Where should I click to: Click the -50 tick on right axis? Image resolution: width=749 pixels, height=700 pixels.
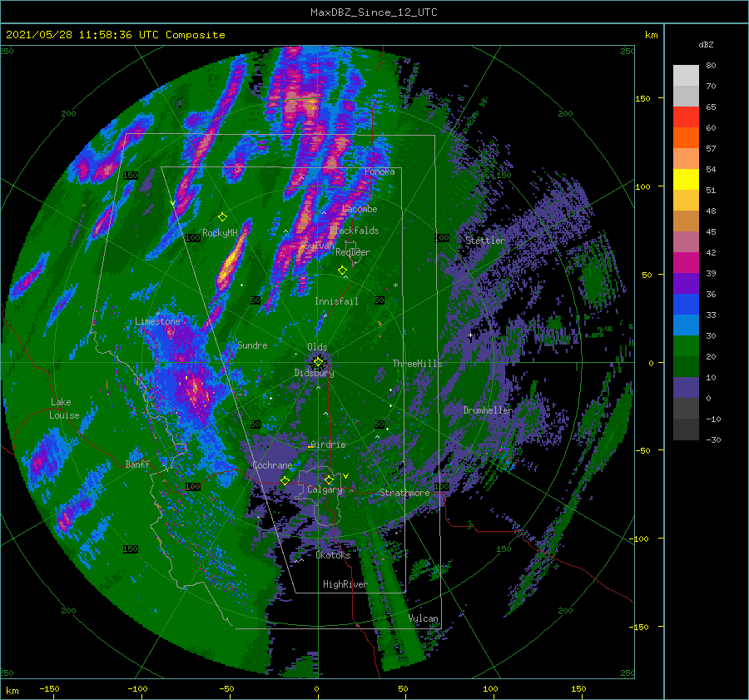(643, 450)
